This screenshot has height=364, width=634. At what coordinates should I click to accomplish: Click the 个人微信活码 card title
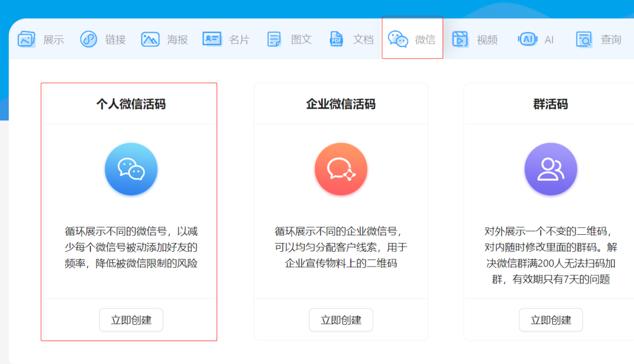131,104
